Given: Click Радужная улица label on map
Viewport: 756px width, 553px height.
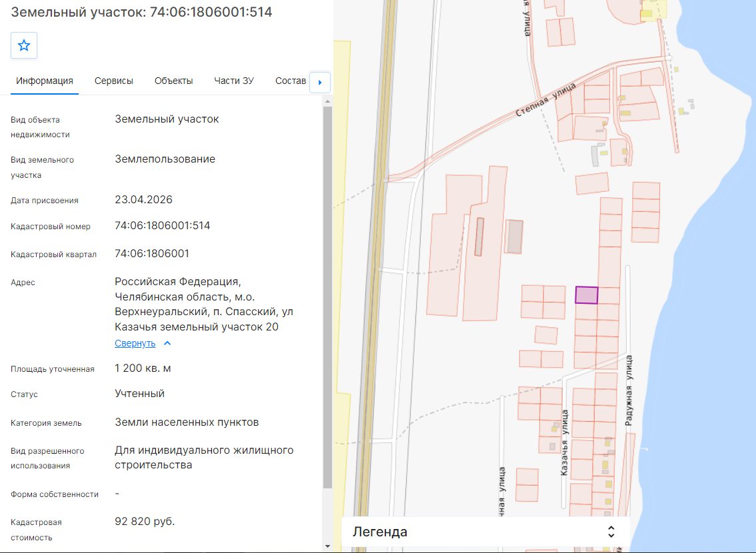Looking at the screenshot, I should pos(629,390).
